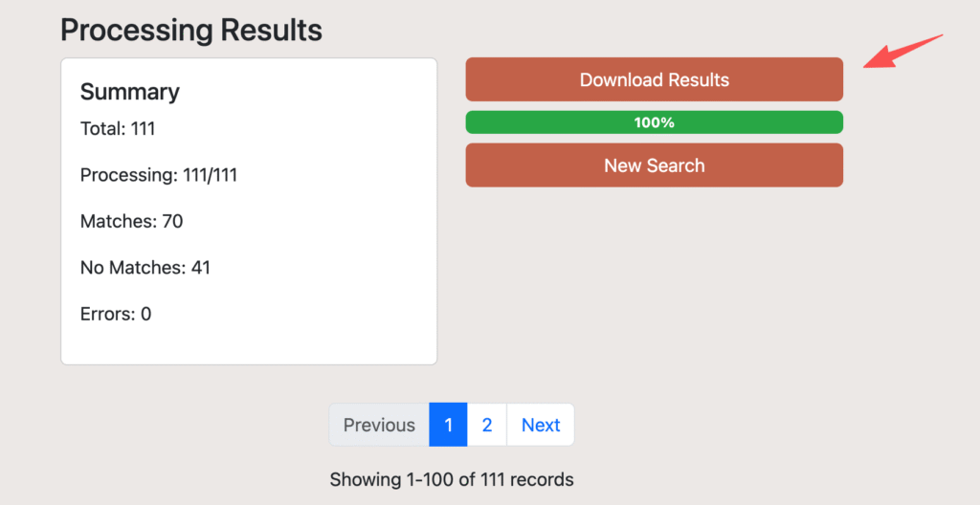The image size is (980, 505).
Task: Go to the Next page
Action: pos(541,425)
